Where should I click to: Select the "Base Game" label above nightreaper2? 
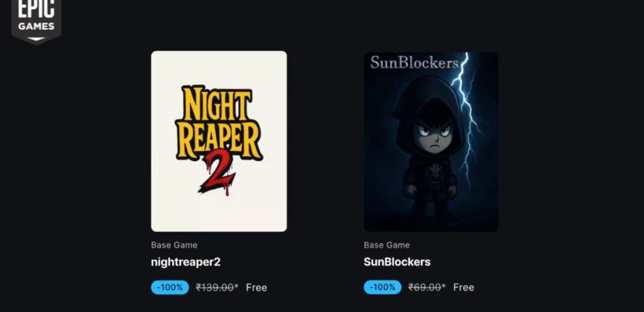pos(174,245)
